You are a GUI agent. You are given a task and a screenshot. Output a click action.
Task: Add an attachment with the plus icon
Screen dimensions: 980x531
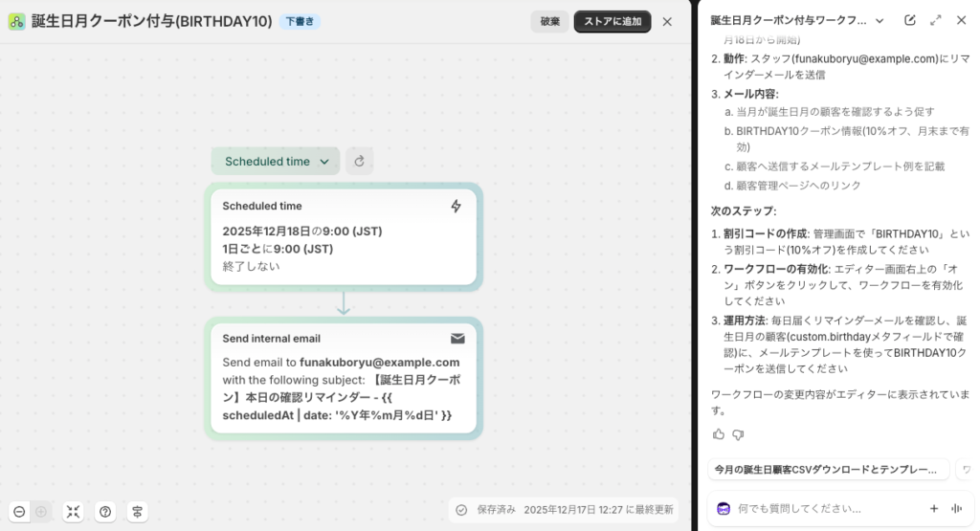coord(933,508)
